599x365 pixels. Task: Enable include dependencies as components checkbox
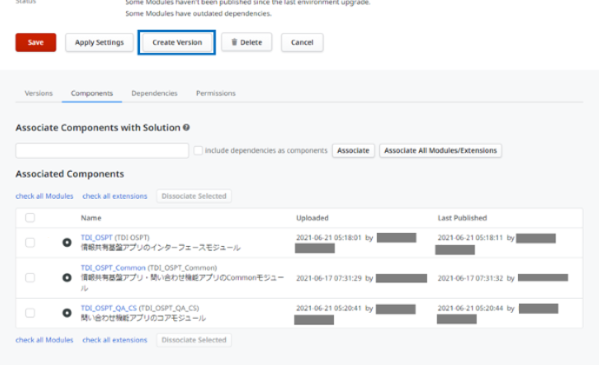[198, 151]
